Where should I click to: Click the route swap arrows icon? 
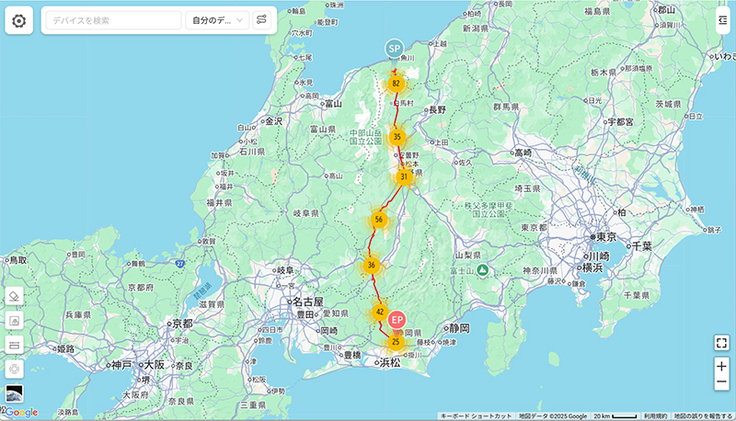[x=261, y=20]
